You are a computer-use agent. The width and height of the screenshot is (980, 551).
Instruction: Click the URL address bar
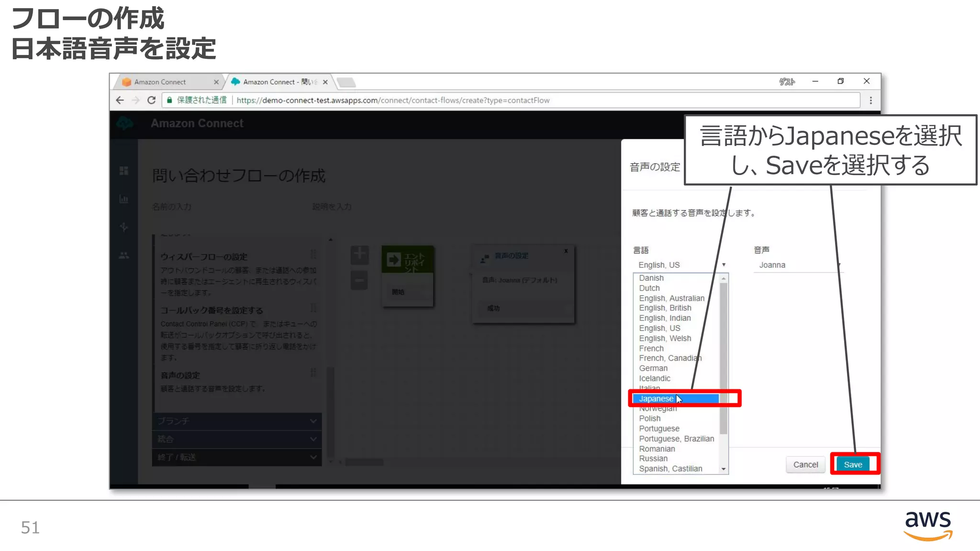tap(510, 100)
